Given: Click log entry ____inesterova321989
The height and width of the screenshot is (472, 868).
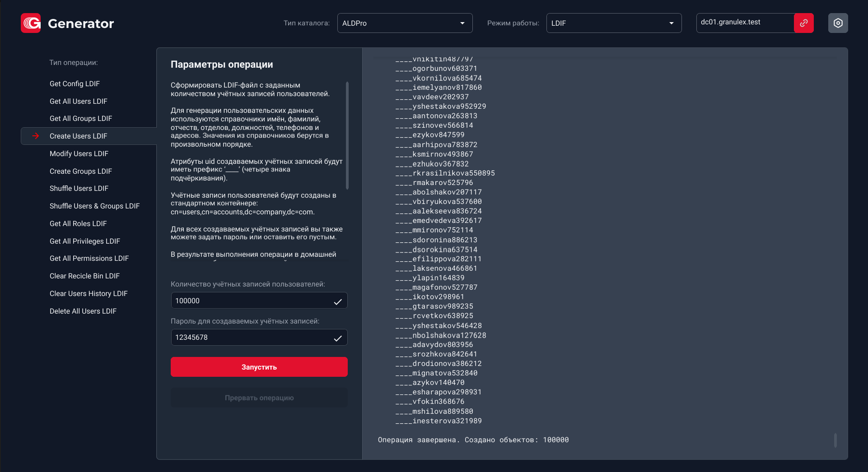Looking at the screenshot, I should click(x=439, y=421).
